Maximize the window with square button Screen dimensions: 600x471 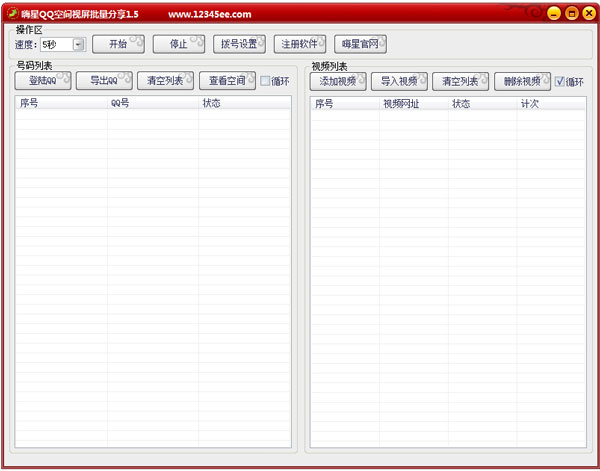[571, 14]
